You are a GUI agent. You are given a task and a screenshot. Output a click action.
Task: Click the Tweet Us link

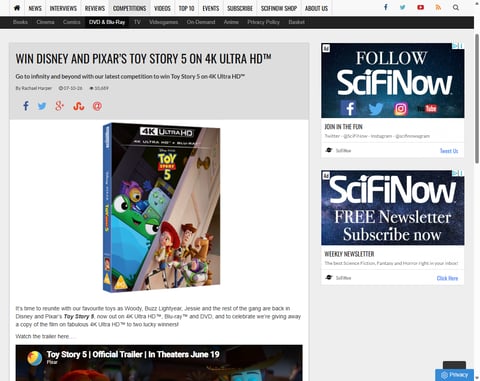(x=449, y=151)
